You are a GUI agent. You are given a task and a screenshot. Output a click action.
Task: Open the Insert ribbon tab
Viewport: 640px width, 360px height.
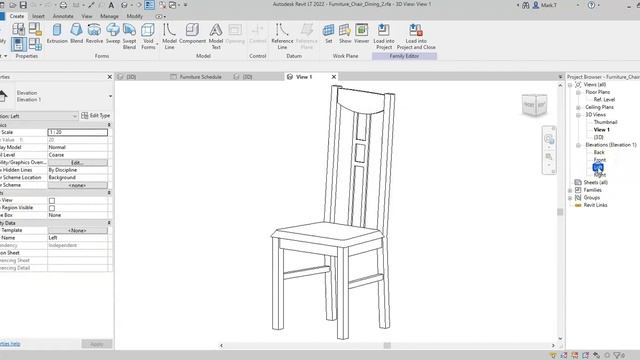tap(38, 16)
